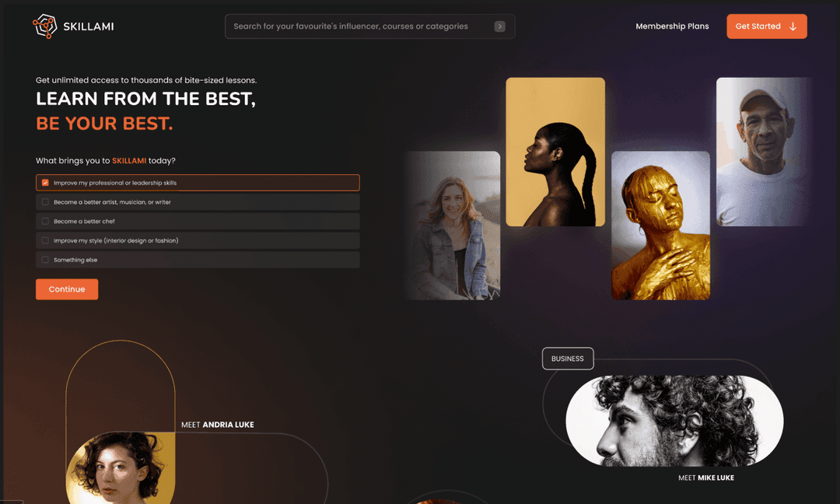
Task: Select 'Improve my style (interior design or fashion)'
Action: 45,240
